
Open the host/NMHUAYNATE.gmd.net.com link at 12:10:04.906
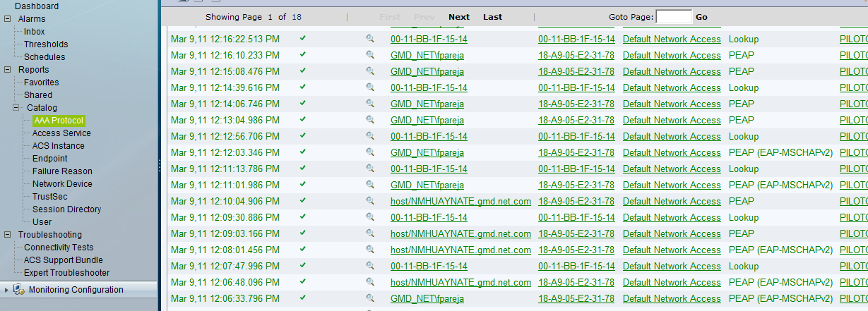[x=460, y=201]
